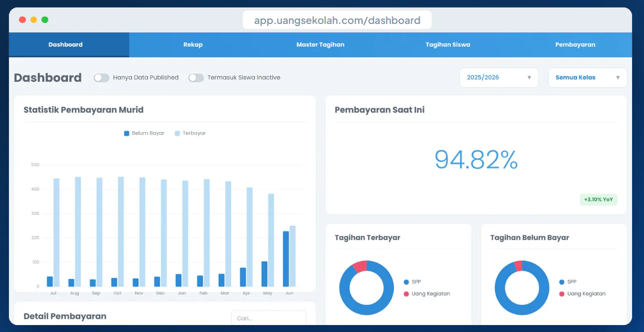
Task: Go to the Tagihan Siswa tab
Action: (x=448, y=44)
